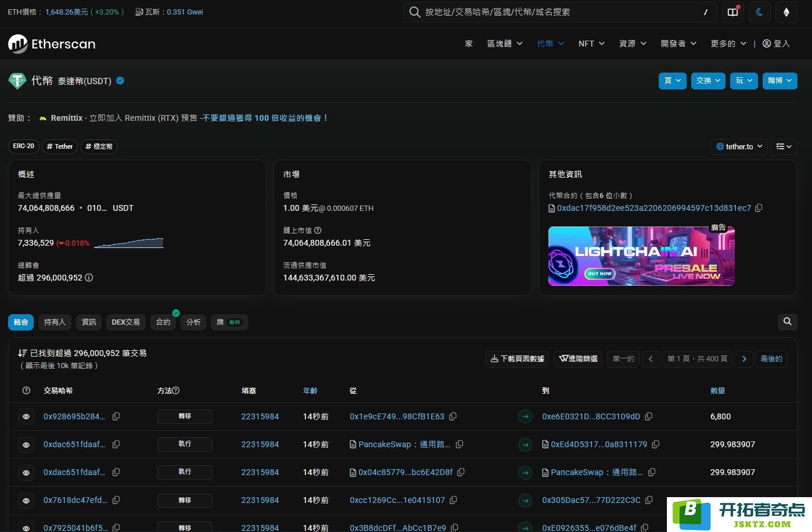Open the 玩 dropdown button

pos(744,81)
